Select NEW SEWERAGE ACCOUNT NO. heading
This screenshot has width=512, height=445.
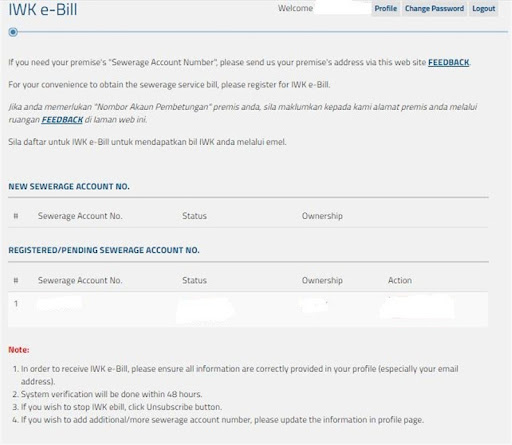click(69, 186)
